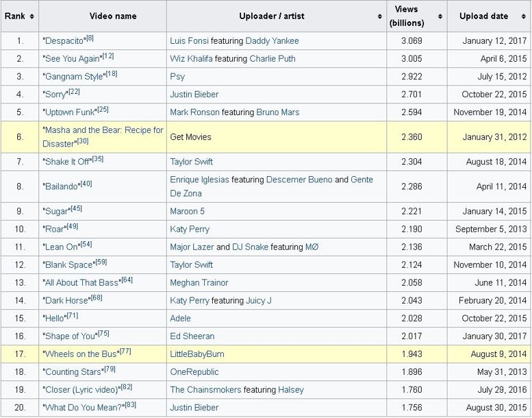Open Maroon 5 artist link

click(x=188, y=212)
